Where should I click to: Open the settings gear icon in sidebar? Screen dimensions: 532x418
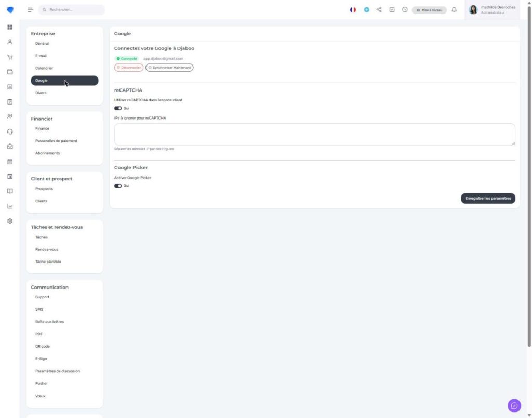(10, 221)
